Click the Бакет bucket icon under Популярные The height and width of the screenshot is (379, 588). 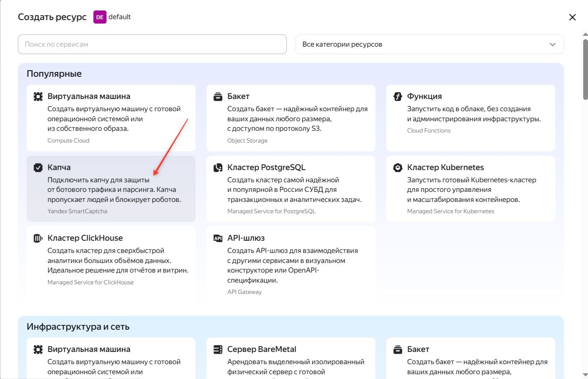pos(218,96)
